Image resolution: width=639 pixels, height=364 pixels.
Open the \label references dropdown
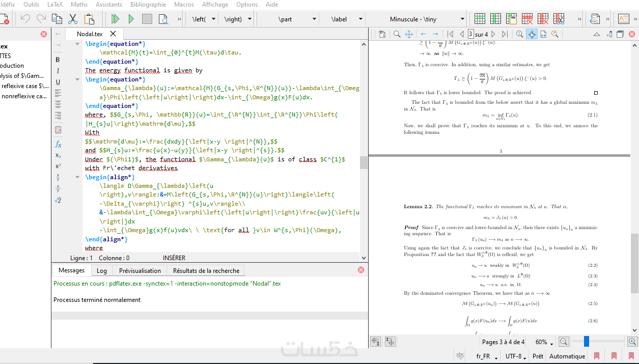(x=360, y=19)
